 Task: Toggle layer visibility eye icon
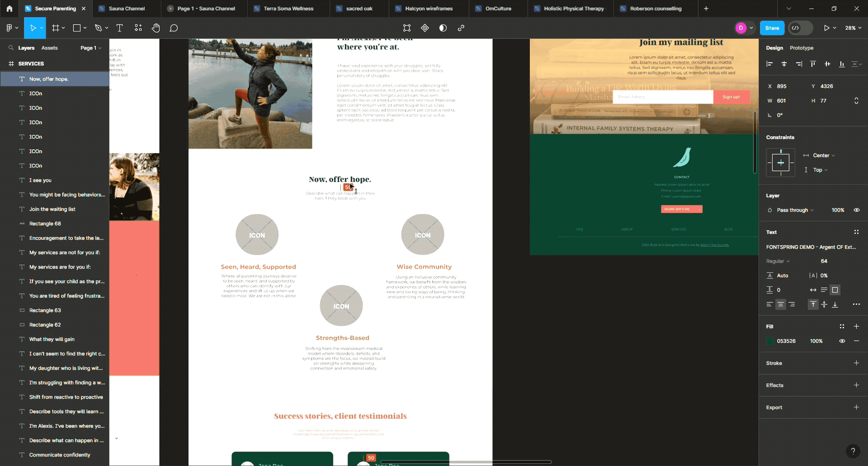(x=856, y=210)
